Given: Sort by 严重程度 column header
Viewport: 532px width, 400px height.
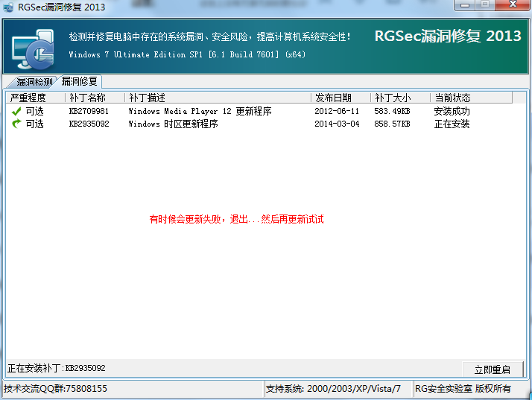Looking at the screenshot, I should 35,98.
